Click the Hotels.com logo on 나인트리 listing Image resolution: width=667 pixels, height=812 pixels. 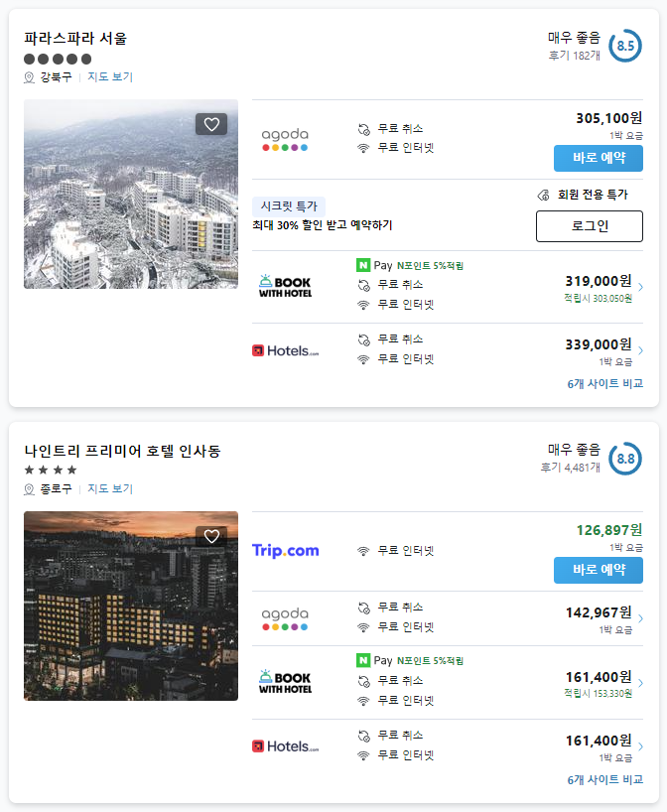click(288, 745)
